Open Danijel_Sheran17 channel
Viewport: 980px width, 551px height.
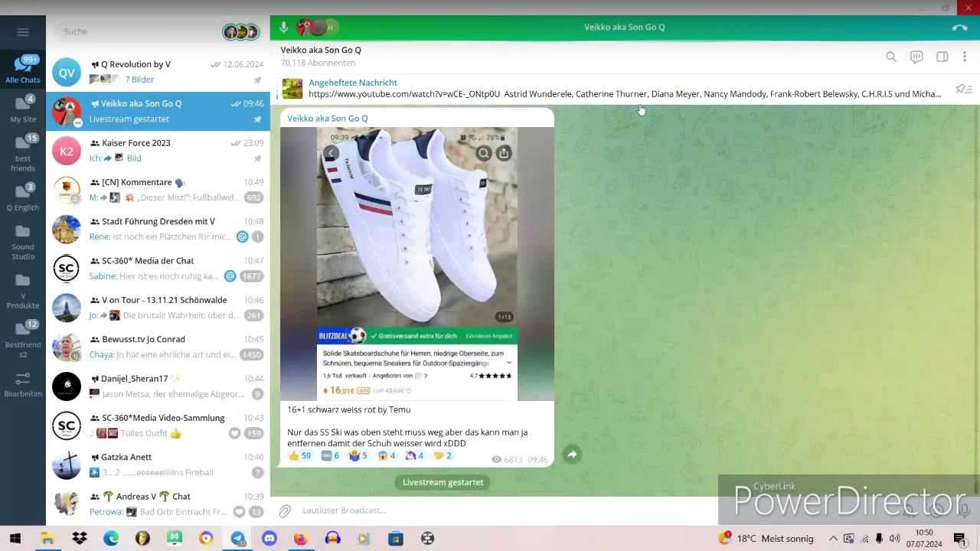(x=158, y=386)
